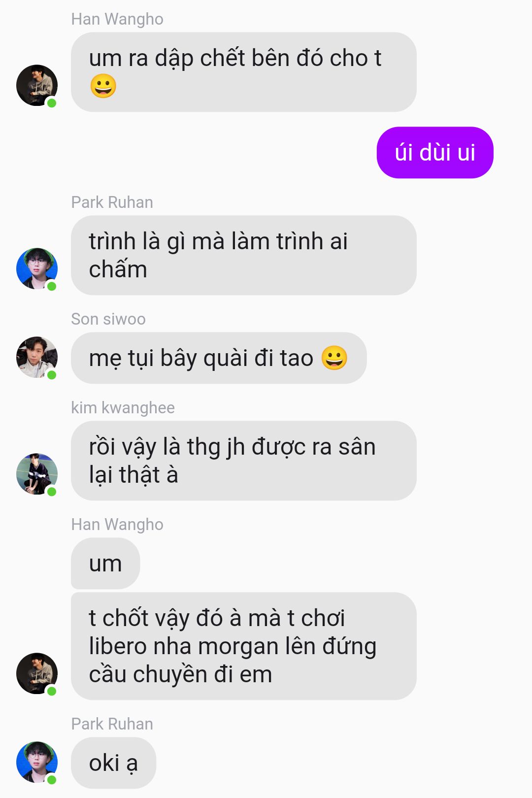Tap the 'um ra dập chết bên đó' message
This screenshot has width=532, height=798.
coord(244,72)
